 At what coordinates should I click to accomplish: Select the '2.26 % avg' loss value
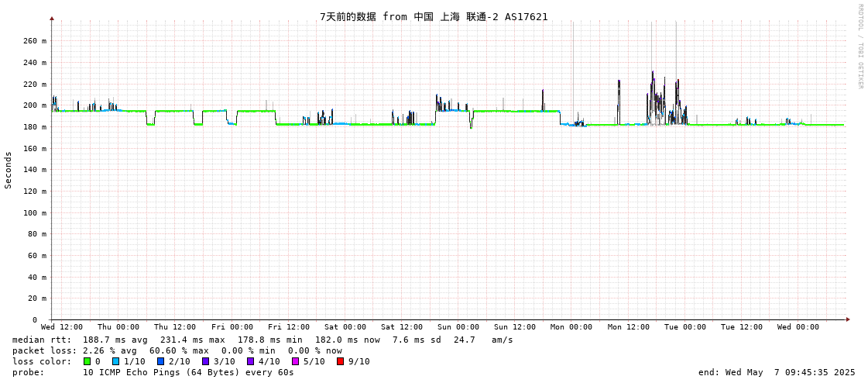click(x=110, y=351)
